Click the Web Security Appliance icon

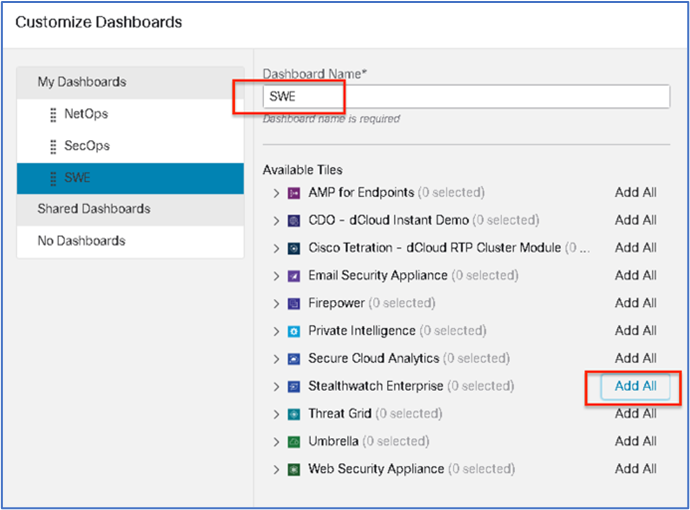(294, 470)
